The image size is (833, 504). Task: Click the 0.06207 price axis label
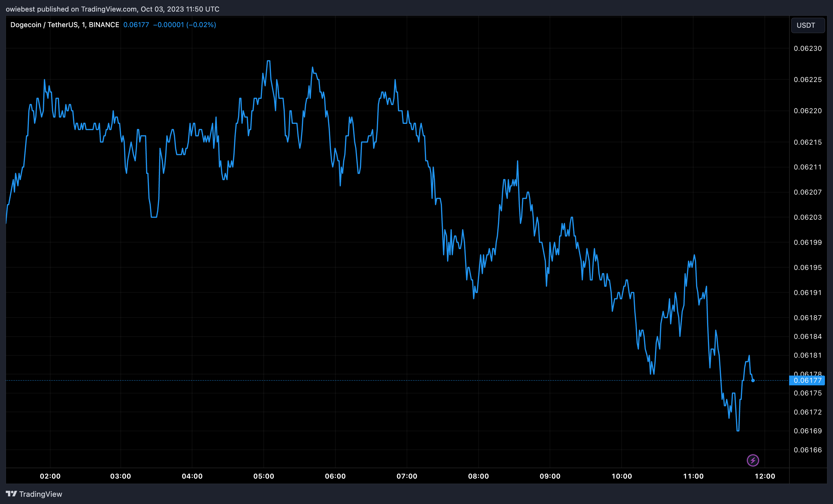[x=808, y=192]
